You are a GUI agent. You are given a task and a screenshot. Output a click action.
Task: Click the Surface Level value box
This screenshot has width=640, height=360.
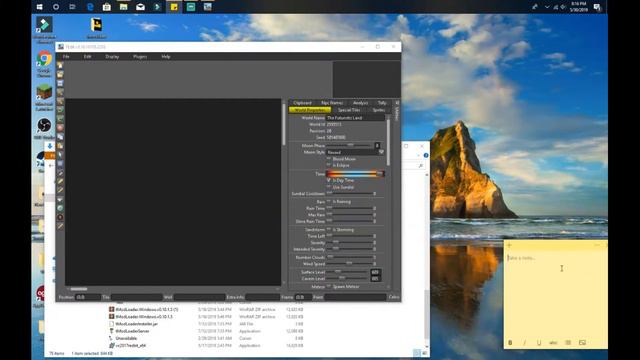[x=376, y=272]
